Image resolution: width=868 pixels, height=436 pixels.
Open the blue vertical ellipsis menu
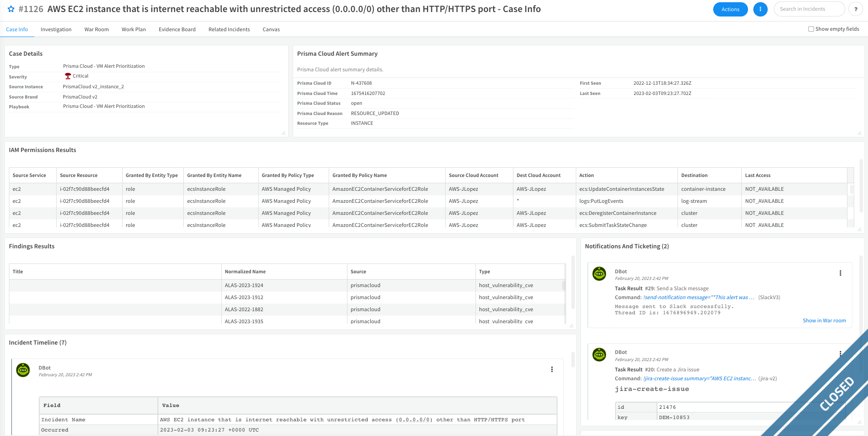(x=760, y=9)
